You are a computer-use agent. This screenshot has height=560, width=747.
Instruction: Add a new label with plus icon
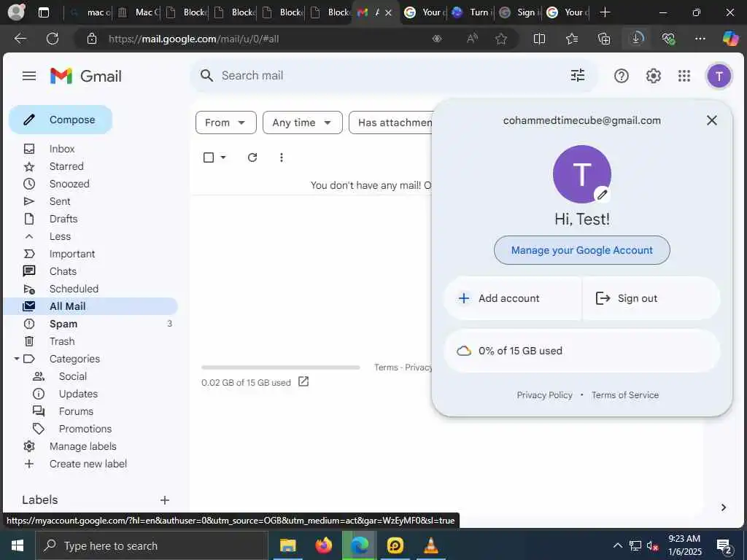click(165, 500)
